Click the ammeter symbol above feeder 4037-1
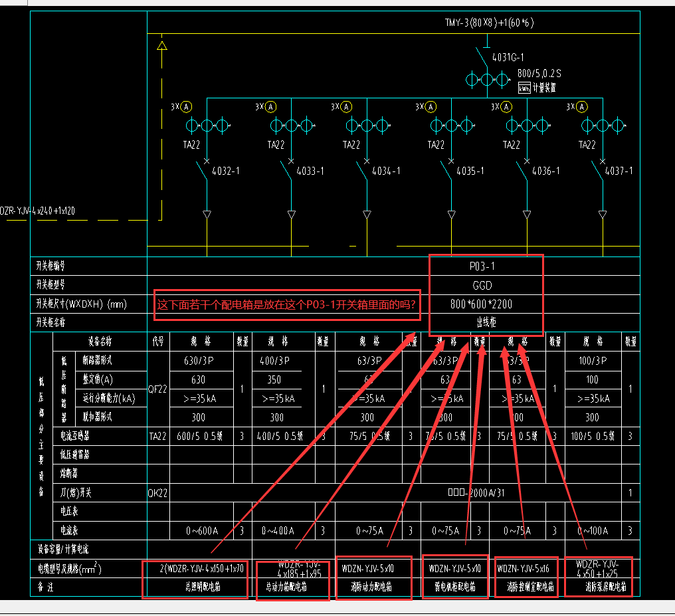Screen dimensions: 675x616 coord(581,107)
